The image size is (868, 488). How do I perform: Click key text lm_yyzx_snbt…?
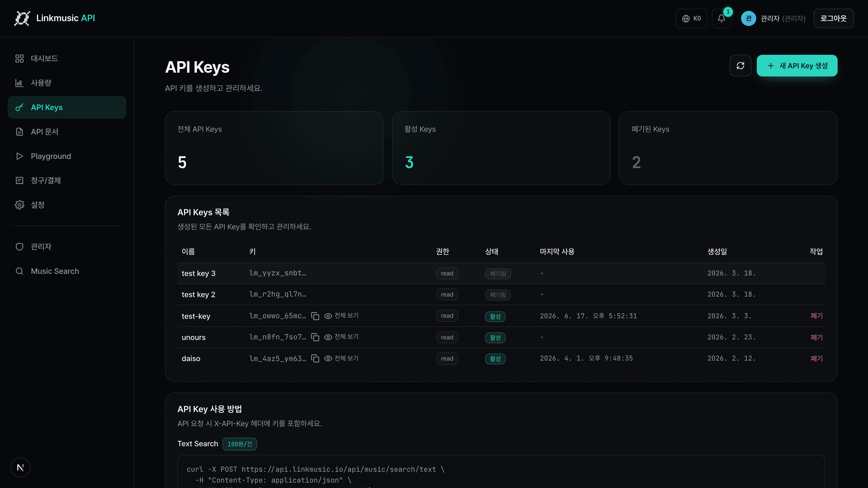coord(278,273)
